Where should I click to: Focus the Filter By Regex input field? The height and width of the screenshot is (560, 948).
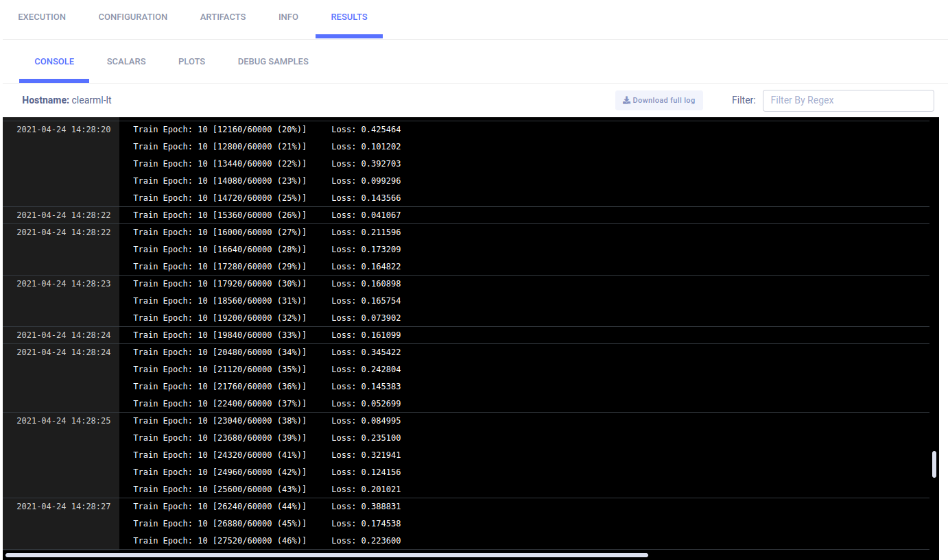pos(848,100)
